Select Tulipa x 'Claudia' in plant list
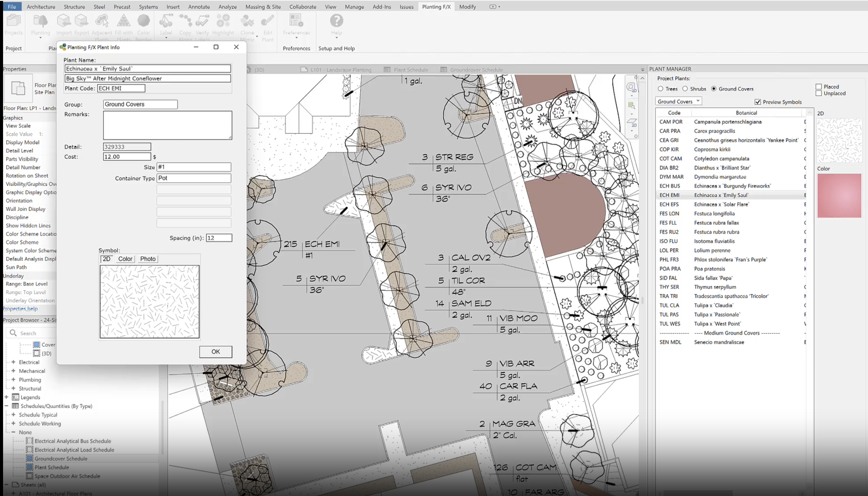The width and height of the screenshot is (868, 496). (731, 305)
